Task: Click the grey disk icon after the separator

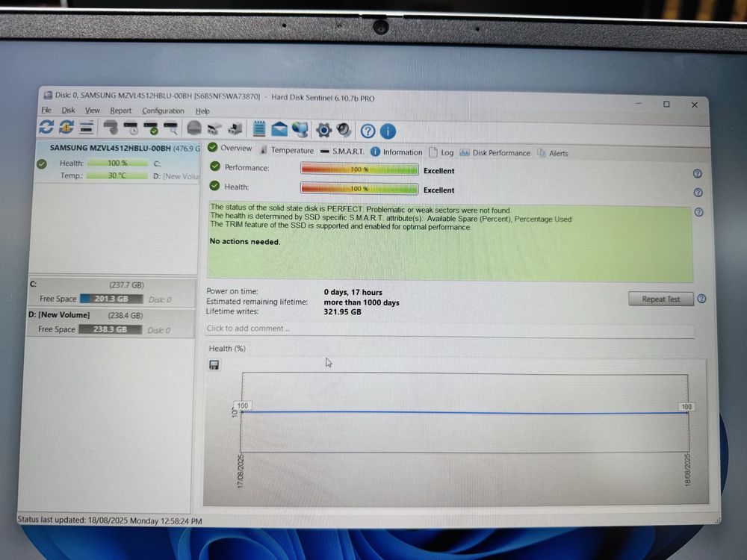Action: pyautogui.click(x=111, y=128)
